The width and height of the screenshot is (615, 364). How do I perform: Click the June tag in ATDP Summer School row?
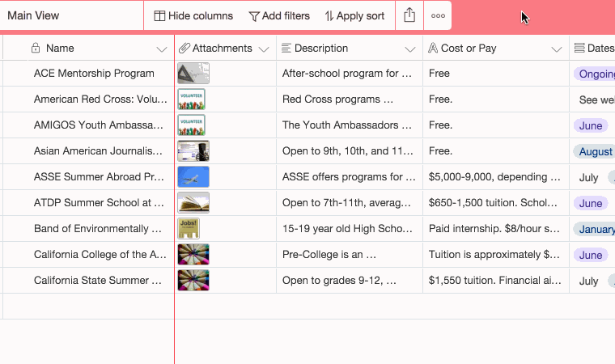tap(591, 203)
